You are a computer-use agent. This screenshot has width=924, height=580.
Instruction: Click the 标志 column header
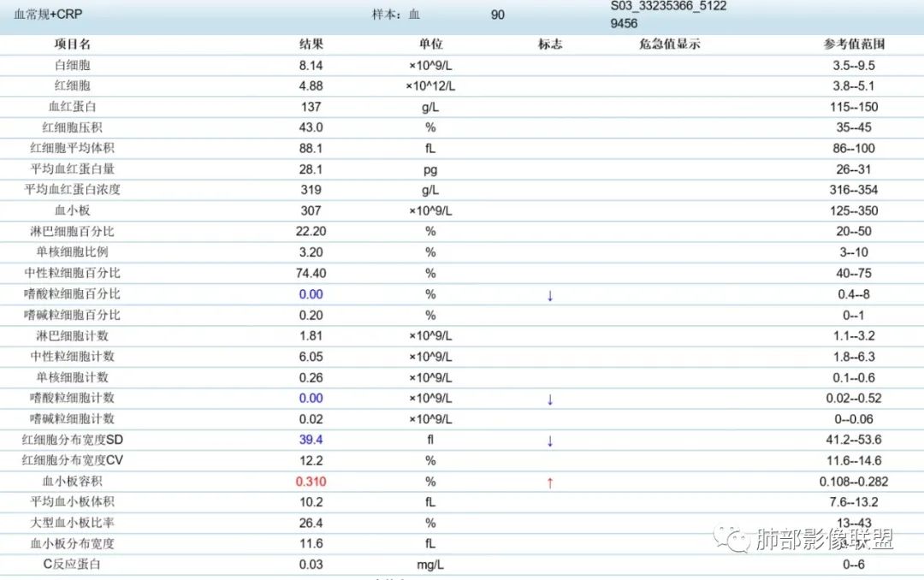(x=550, y=44)
